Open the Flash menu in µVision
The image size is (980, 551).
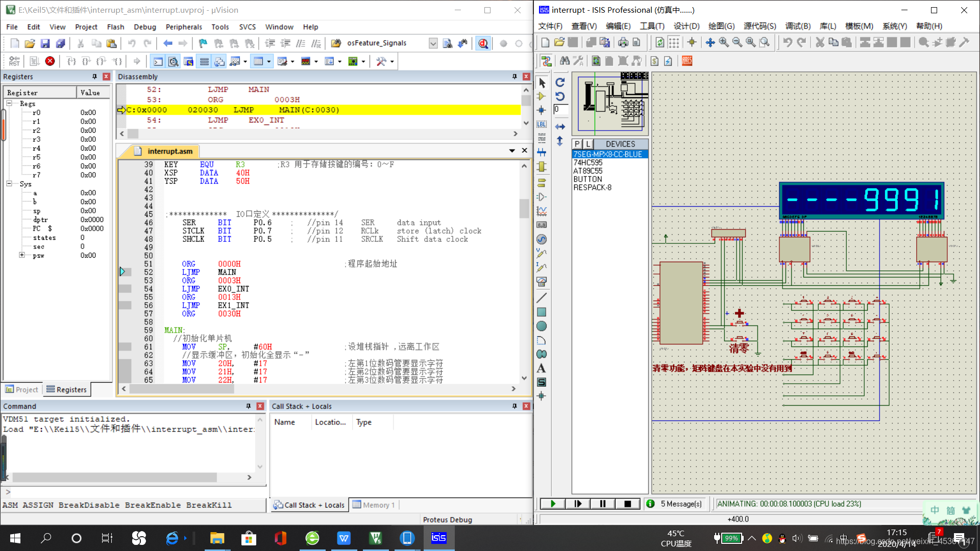[115, 27]
